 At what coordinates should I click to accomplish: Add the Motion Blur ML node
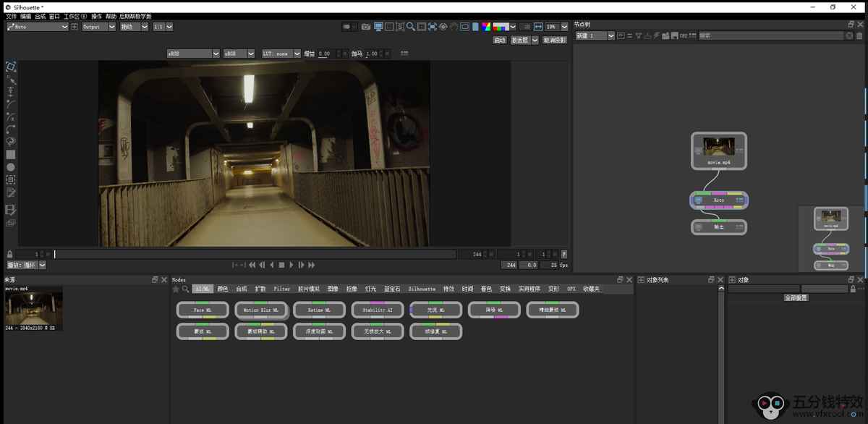pyautogui.click(x=261, y=310)
